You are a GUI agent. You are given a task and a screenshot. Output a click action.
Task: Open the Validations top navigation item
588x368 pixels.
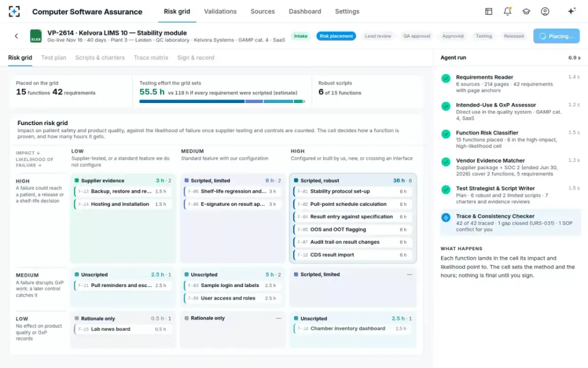[x=220, y=11]
